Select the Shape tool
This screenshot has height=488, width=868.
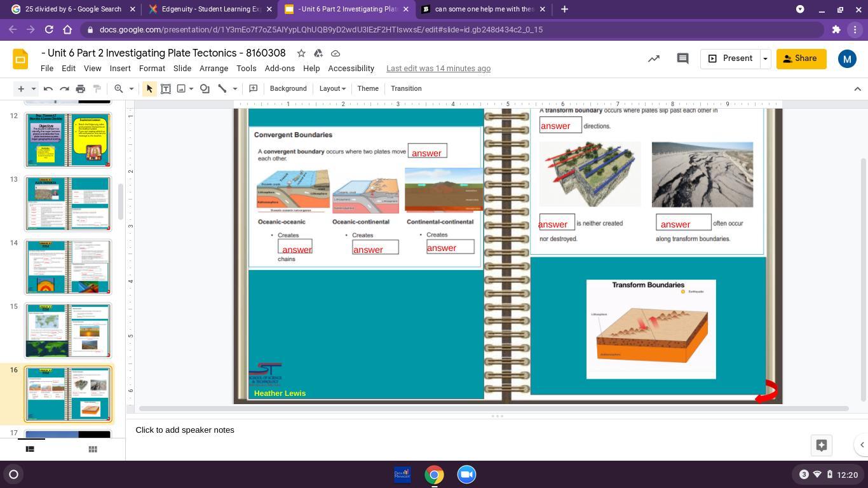[205, 89]
